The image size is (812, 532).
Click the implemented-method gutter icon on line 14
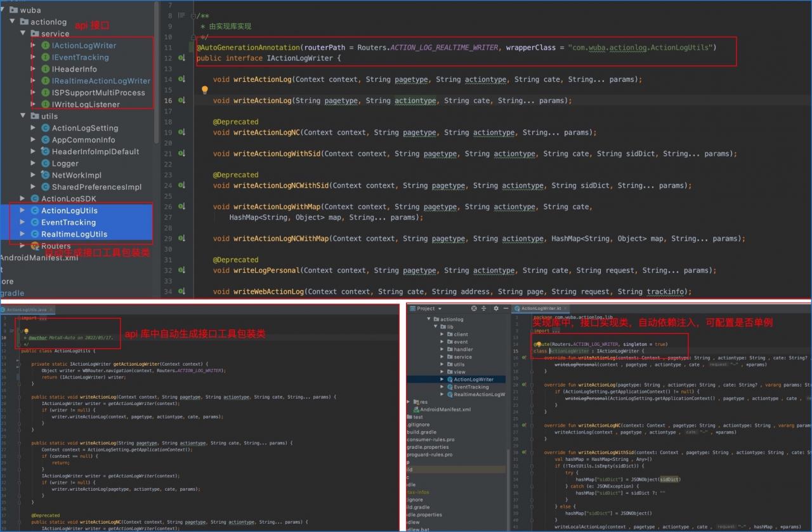coord(181,79)
